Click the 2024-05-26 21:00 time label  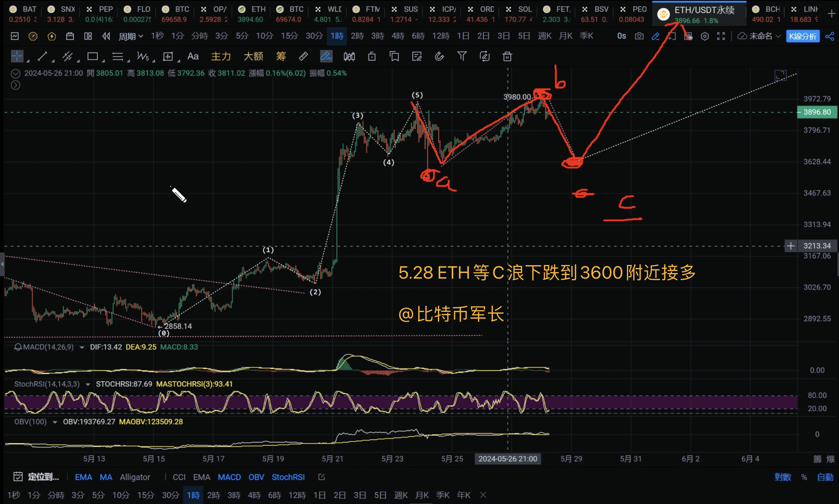pyautogui.click(x=508, y=459)
